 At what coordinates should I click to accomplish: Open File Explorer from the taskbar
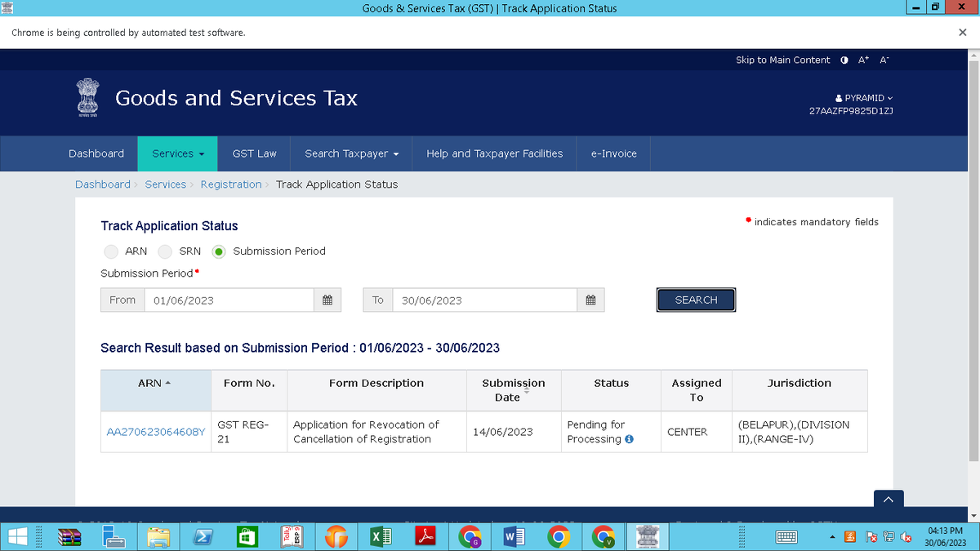point(158,537)
